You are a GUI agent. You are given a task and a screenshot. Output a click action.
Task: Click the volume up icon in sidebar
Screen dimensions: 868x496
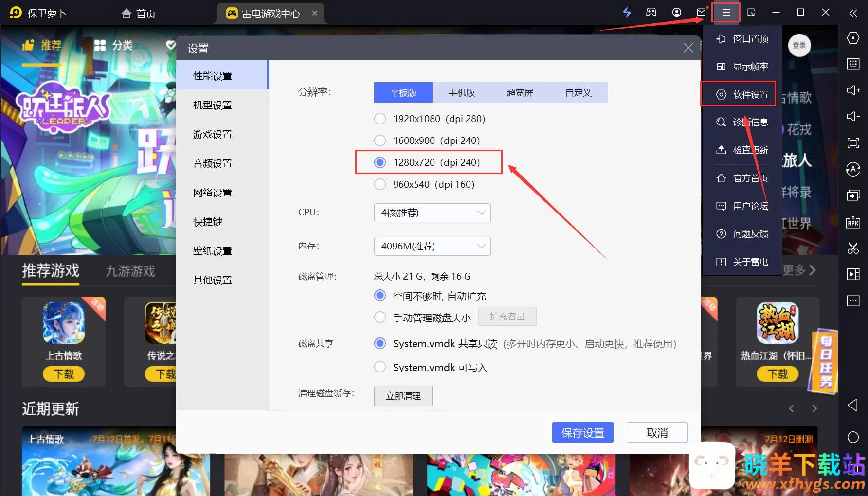[853, 90]
